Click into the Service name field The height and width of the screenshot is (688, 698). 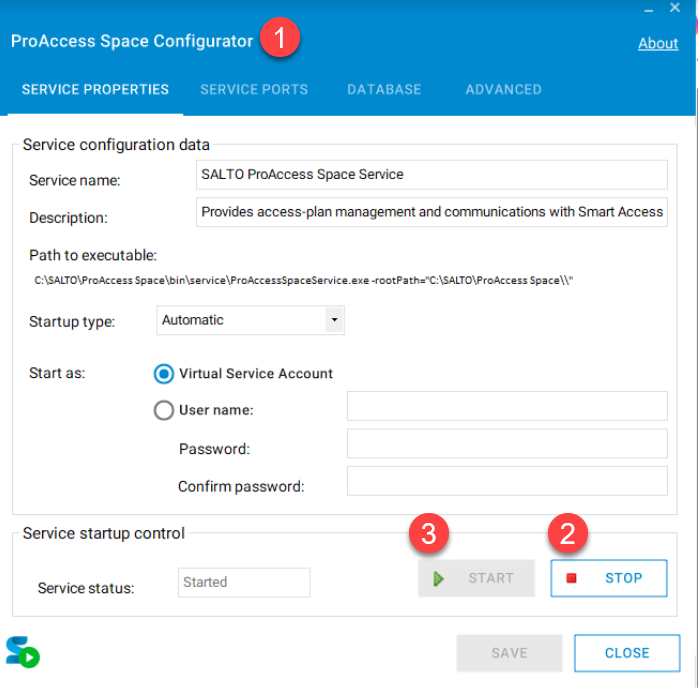click(432, 175)
